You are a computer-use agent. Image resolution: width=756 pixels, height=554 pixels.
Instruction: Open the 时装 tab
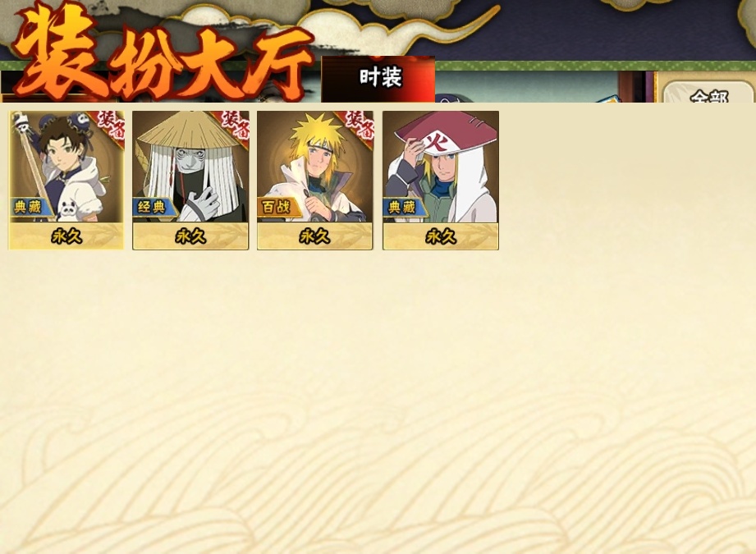378,79
